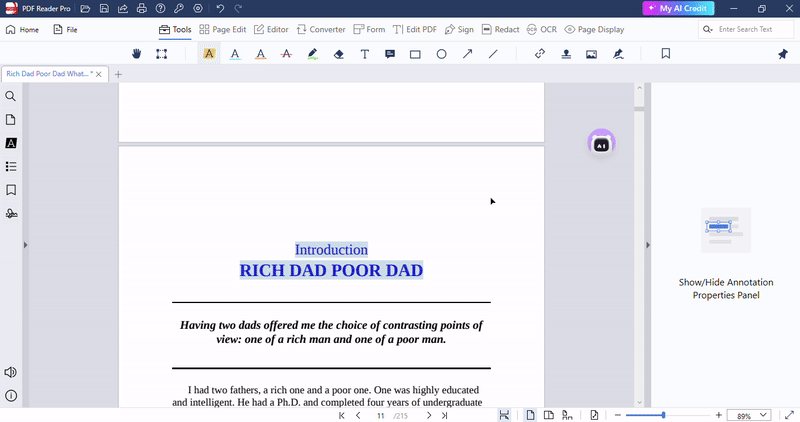Open the File menu
This screenshot has width=800, height=422.
(x=65, y=30)
